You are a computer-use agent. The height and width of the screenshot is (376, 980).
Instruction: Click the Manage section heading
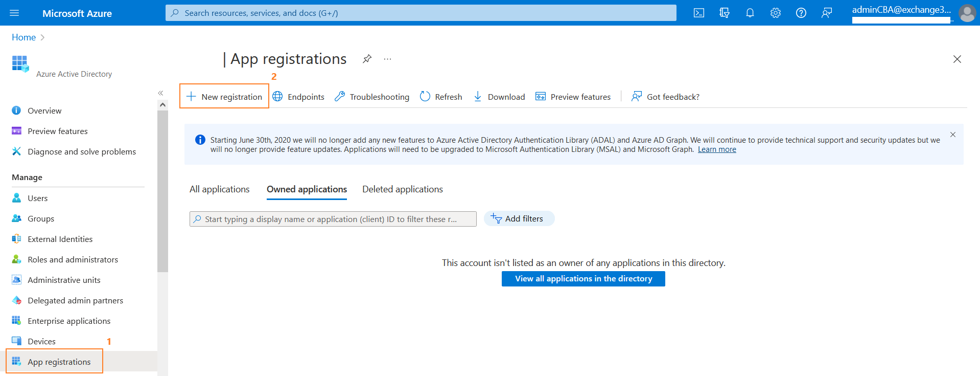(27, 178)
